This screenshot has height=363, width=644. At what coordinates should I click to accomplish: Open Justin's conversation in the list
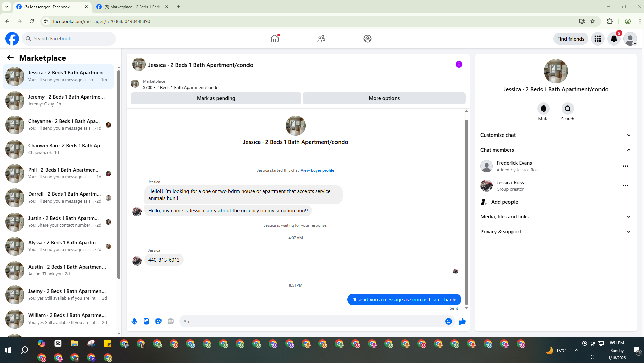click(58, 222)
